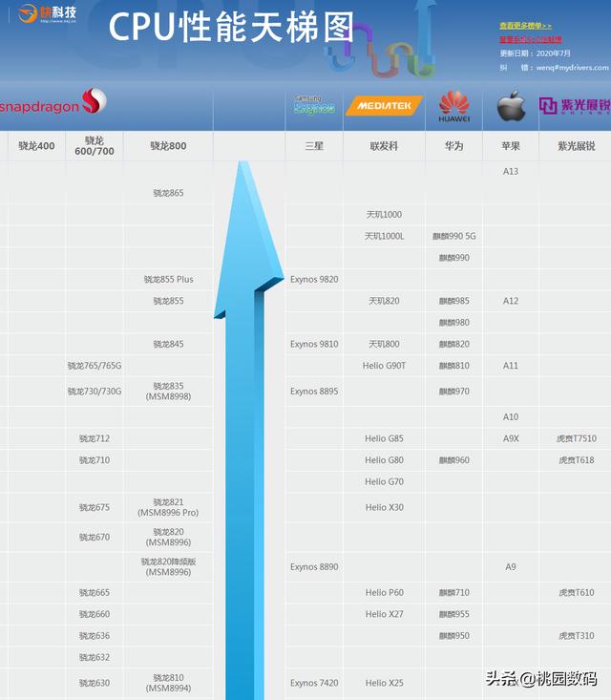Click the 天玑800 cell
Screen dimensions: 611x700
[x=384, y=344]
